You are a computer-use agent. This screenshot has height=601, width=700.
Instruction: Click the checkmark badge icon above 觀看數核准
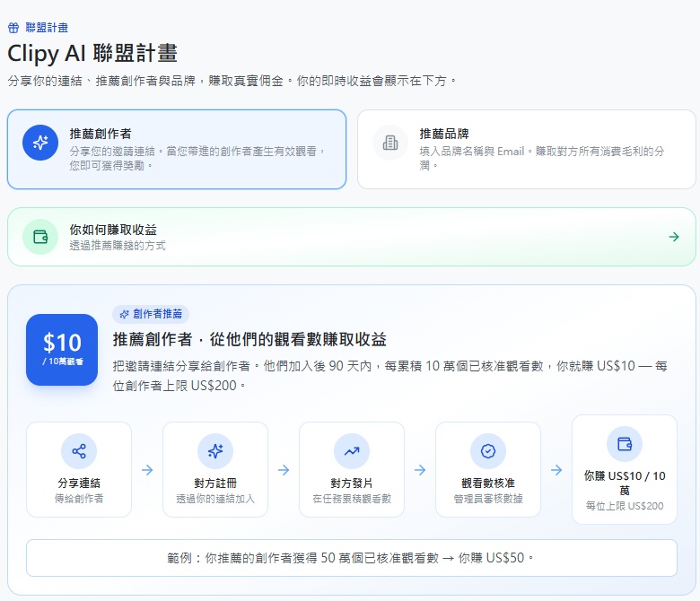coord(488,451)
